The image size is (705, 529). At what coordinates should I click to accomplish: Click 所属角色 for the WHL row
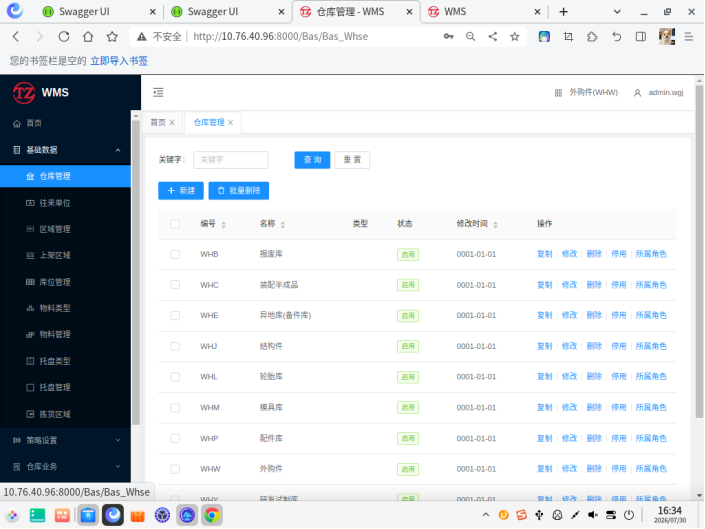click(x=651, y=377)
